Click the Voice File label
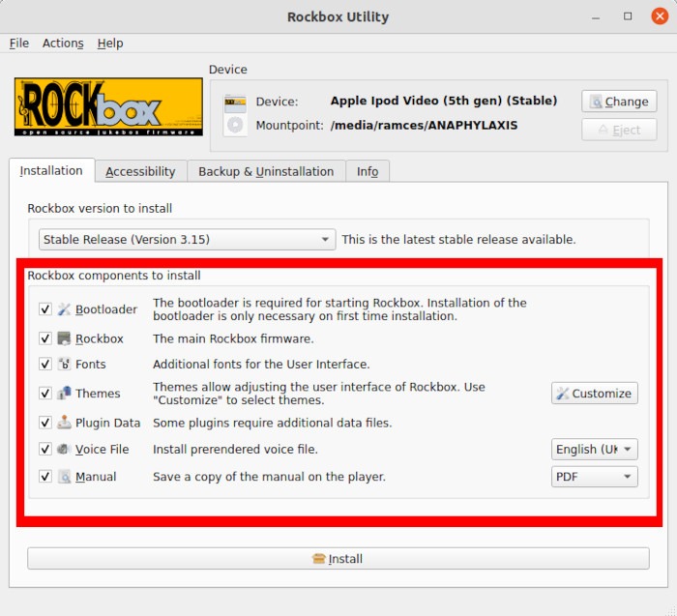This screenshot has width=677, height=616. (102, 450)
